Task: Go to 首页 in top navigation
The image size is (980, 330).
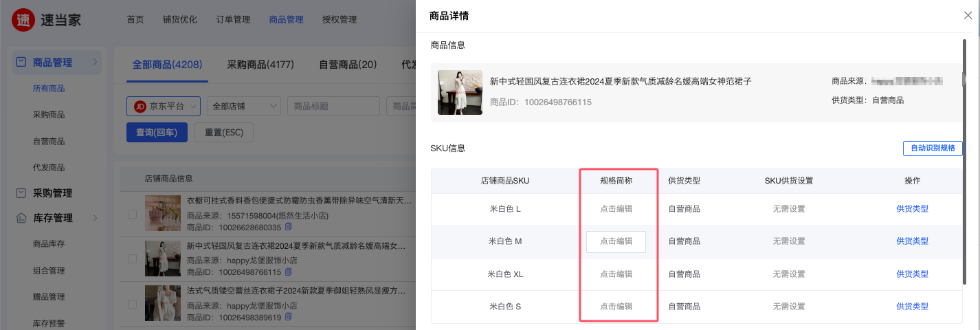Action: [x=135, y=19]
